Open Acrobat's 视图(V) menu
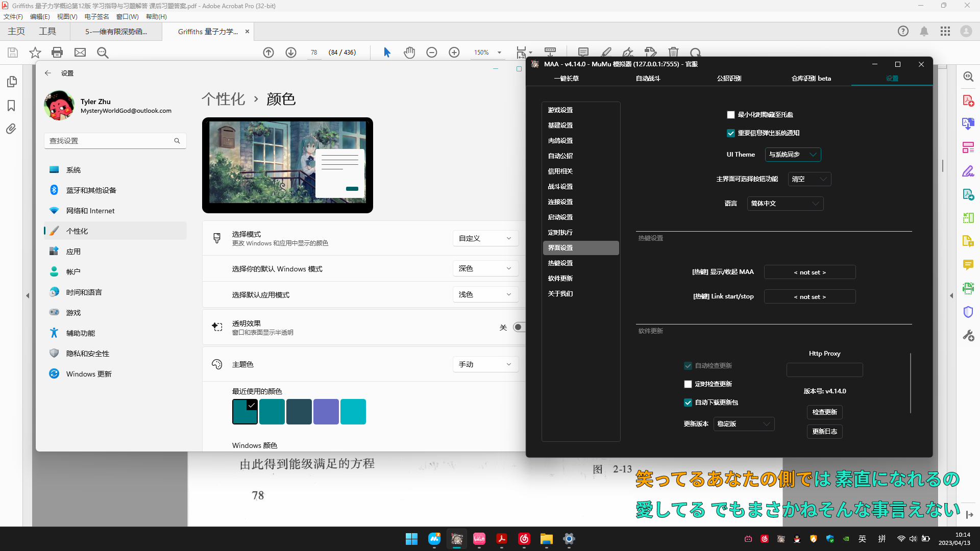 (67, 16)
